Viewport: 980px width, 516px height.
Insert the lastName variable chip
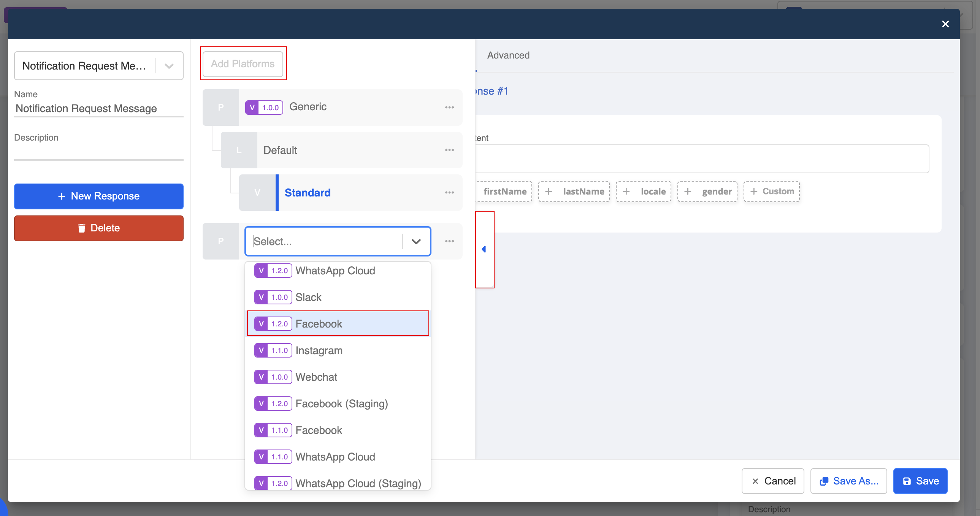574,191
